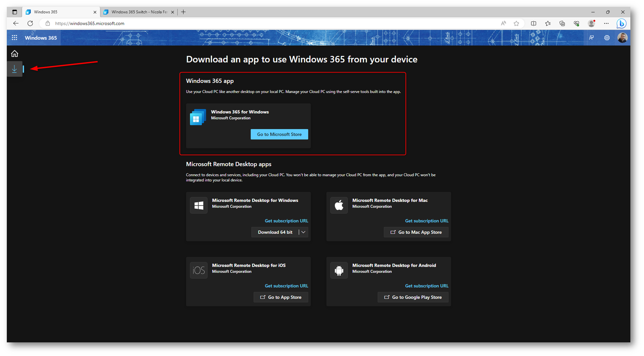Image resolution: width=644 pixels, height=356 pixels.
Task: Click 'Microsoft Remote Desktop for Windows' title
Action: (x=255, y=200)
